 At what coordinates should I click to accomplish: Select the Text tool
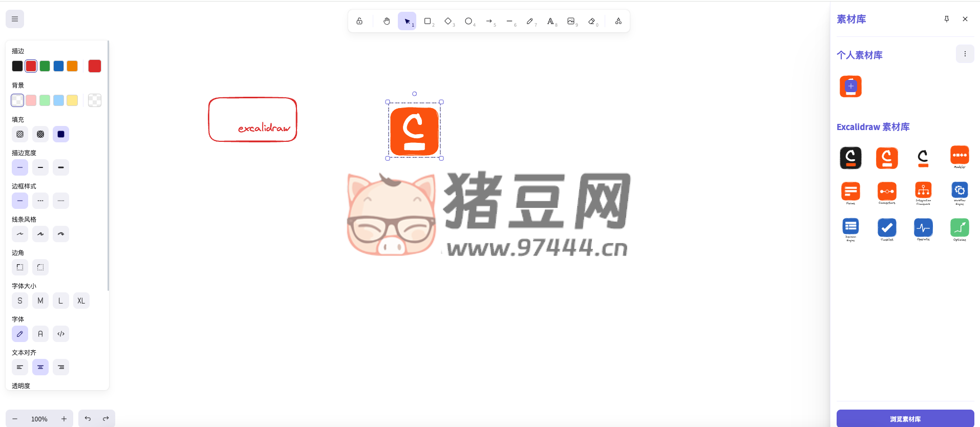(x=550, y=21)
